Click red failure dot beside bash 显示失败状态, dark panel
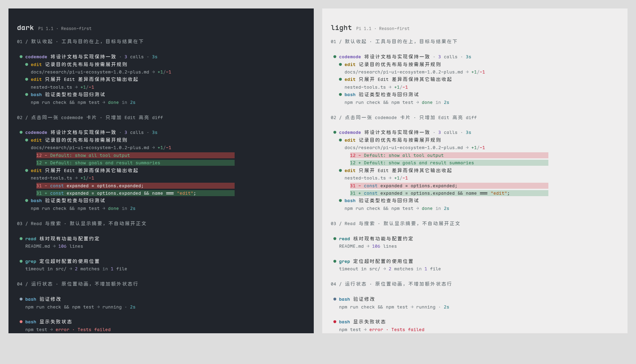Image resolution: width=636 pixels, height=364 pixels. (21, 322)
